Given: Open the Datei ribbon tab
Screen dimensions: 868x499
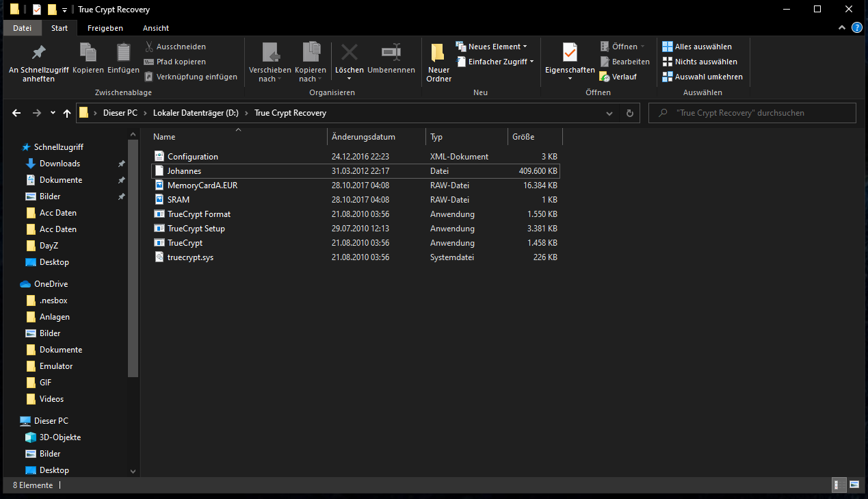Looking at the screenshot, I should [23, 28].
